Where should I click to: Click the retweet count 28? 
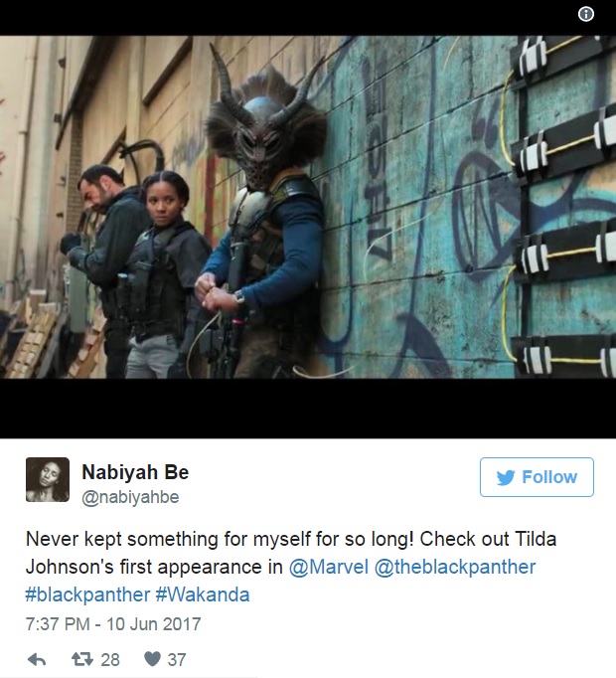pos(110,660)
